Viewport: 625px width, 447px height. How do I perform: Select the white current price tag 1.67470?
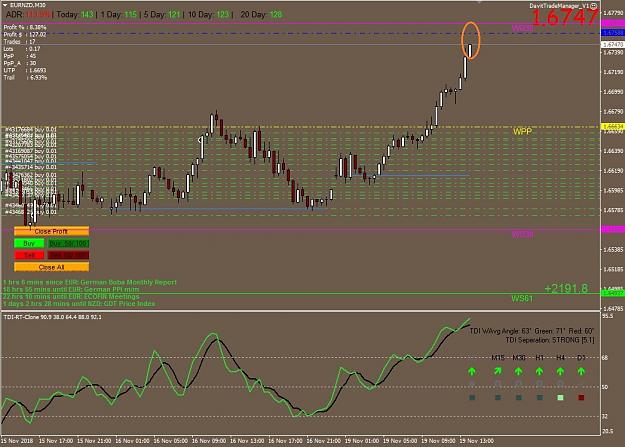coord(613,44)
